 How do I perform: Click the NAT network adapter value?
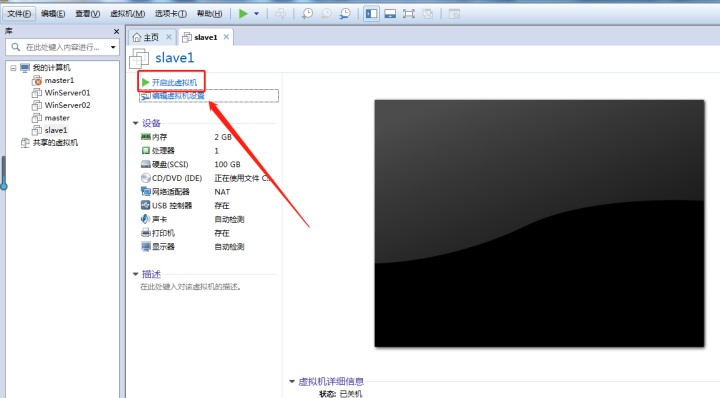coord(222,192)
